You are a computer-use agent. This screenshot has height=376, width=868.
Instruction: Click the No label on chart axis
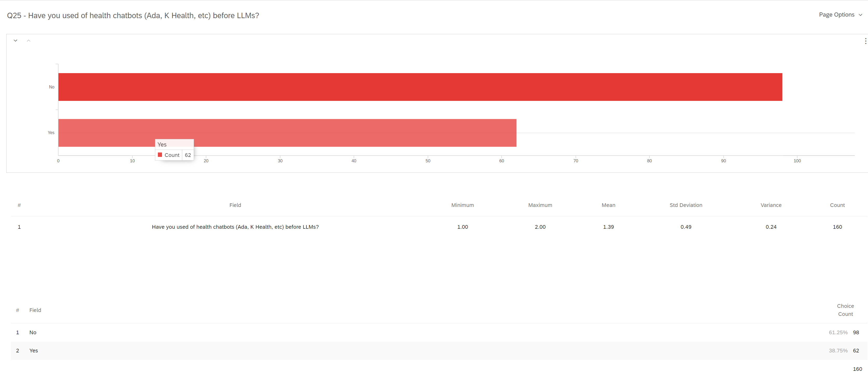pos(52,87)
